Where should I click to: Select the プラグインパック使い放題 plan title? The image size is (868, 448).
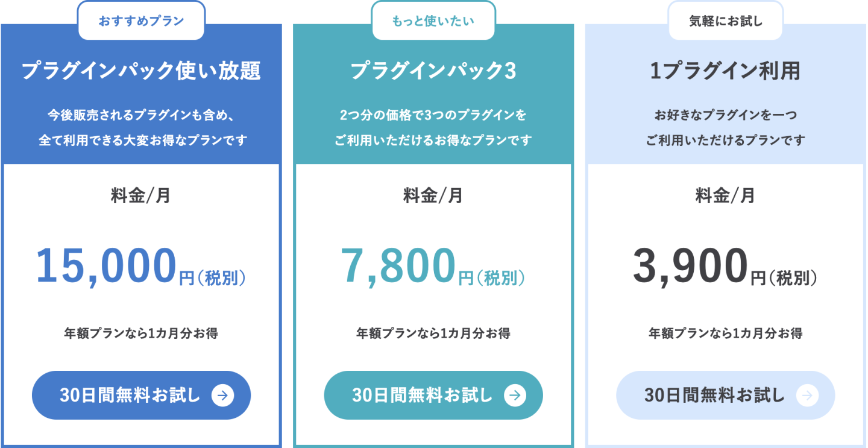point(142,71)
